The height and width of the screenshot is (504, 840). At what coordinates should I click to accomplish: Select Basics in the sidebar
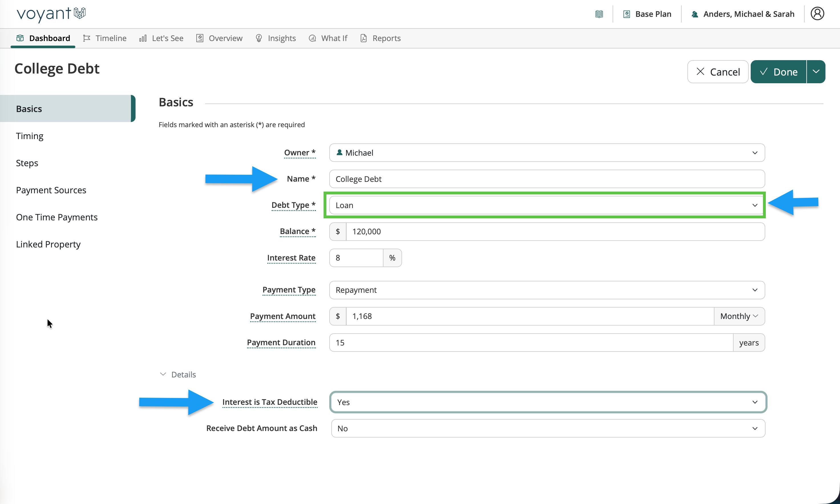[67, 109]
